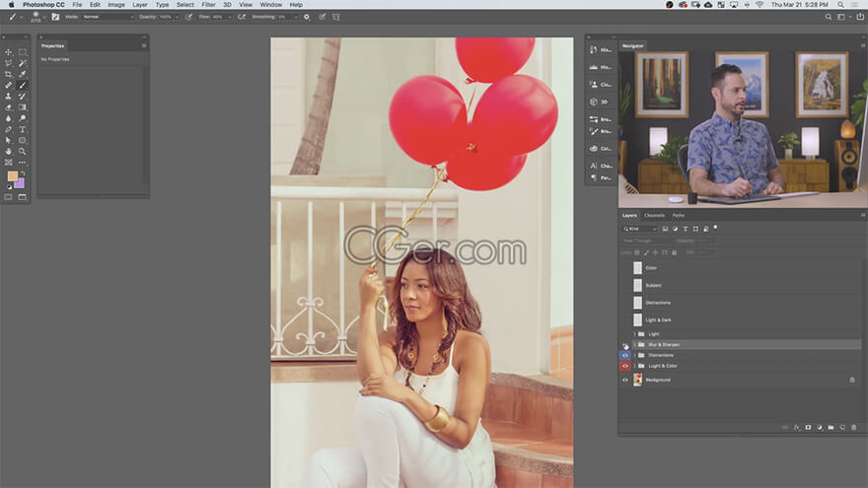
Task: Select the Dodge tool
Action: tap(22, 118)
